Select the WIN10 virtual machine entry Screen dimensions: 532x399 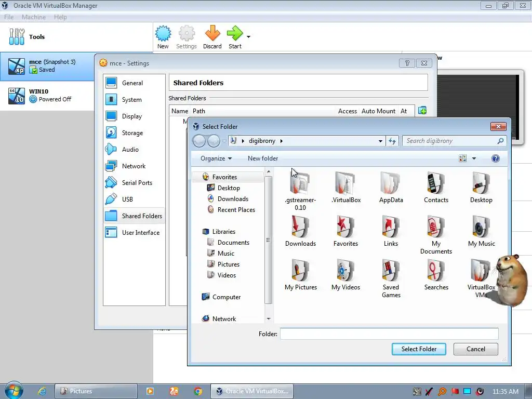(47, 96)
